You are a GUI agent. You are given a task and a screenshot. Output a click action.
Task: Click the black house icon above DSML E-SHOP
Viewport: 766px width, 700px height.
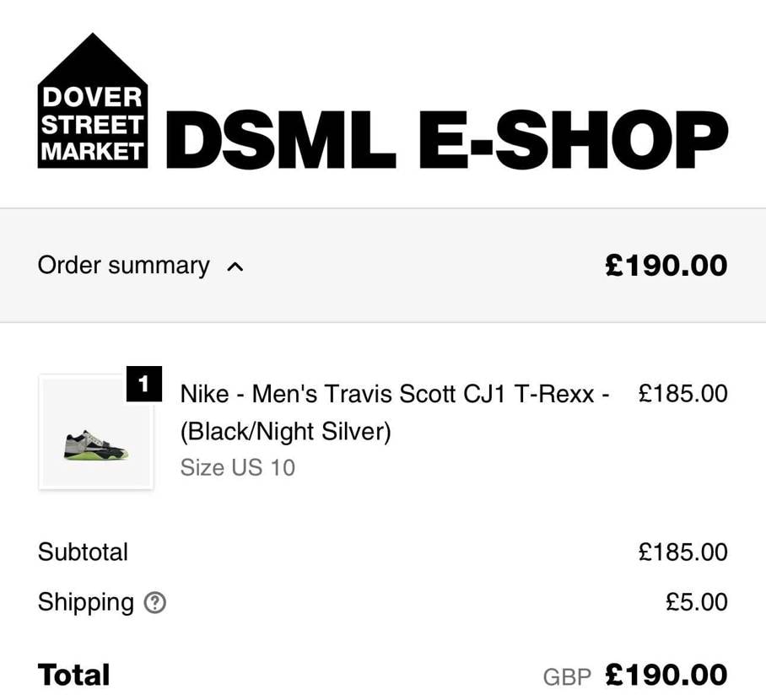[92, 101]
